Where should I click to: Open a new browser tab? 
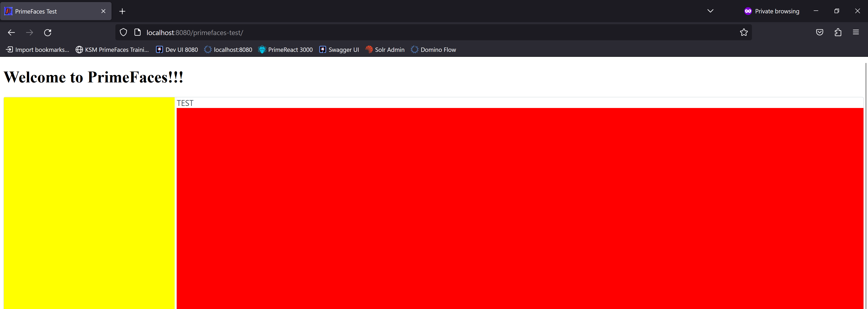point(122,11)
